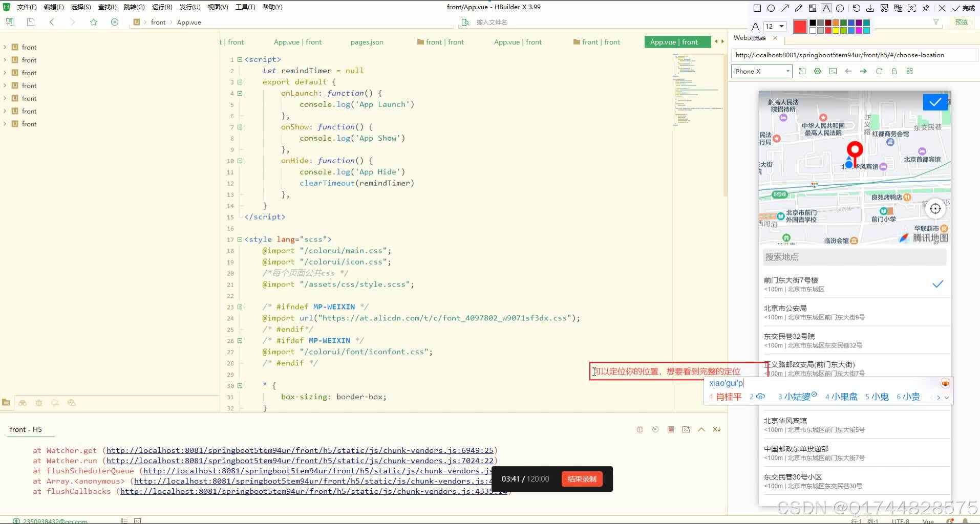The width and height of the screenshot is (980, 524).
Task: Select the numbered step marker tool
Action: pyautogui.click(x=840, y=8)
